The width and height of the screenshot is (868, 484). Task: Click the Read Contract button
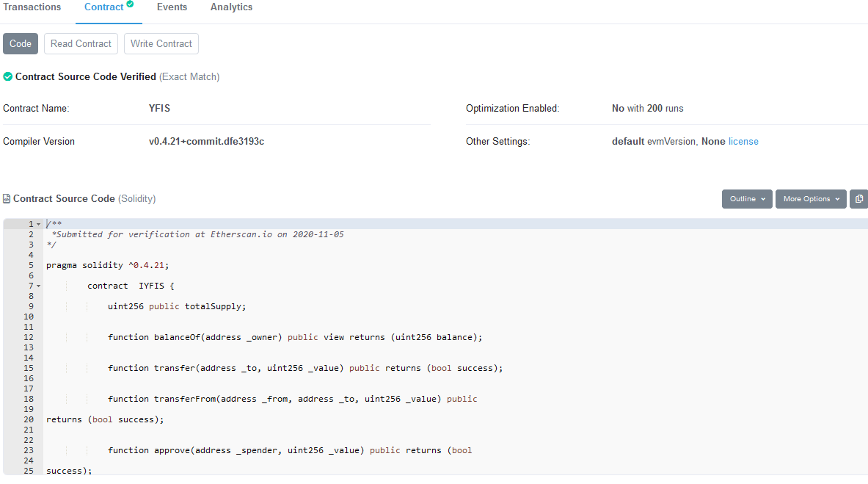pyautogui.click(x=81, y=44)
